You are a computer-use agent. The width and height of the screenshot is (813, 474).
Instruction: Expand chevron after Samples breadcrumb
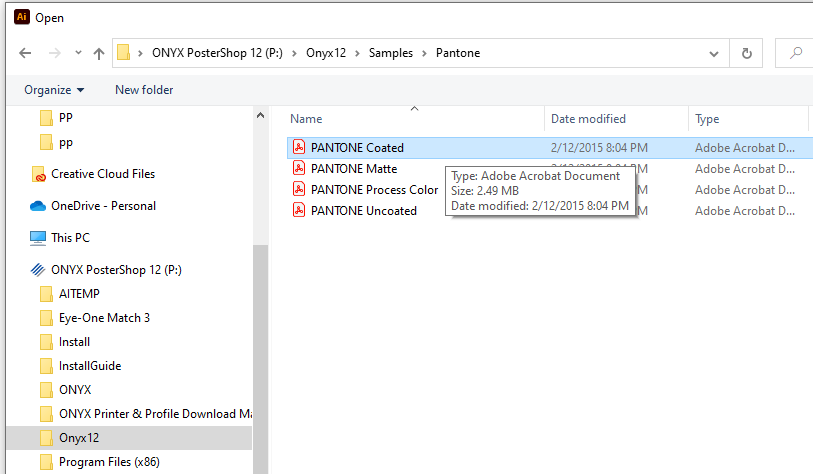tap(424, 53)
